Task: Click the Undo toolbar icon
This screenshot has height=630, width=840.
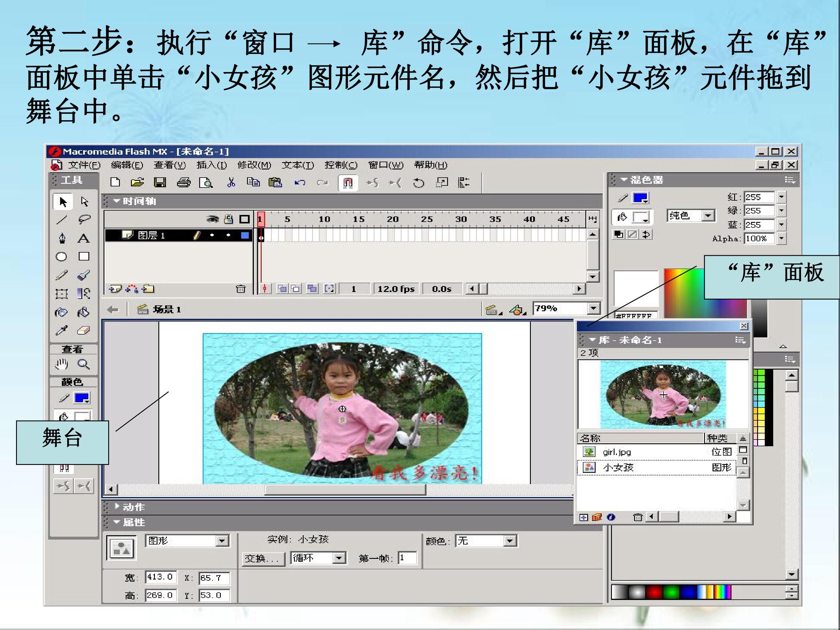Action: [300, 183]
